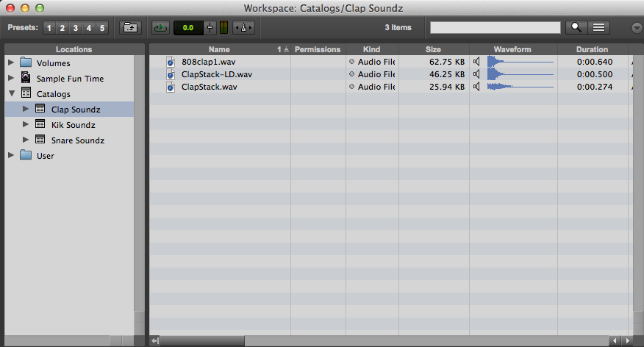This screenshot has width=644, height=347.
Task: Sort by the Kind column header
Action: pos(372,49)
